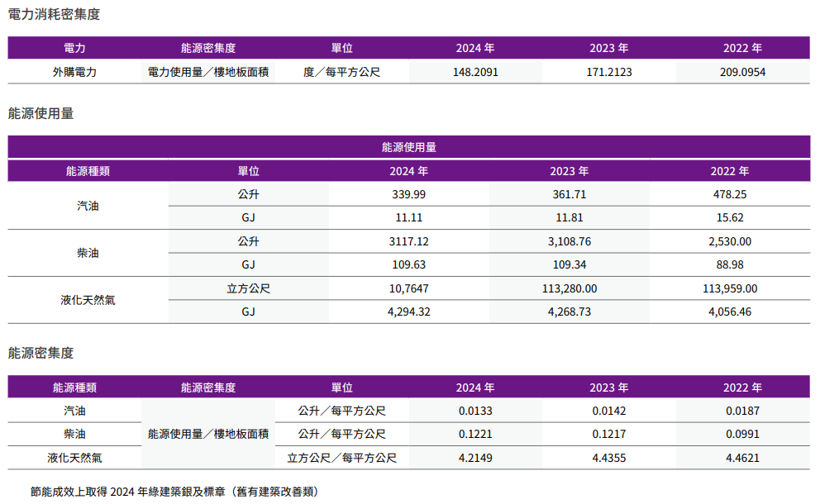Click the 能源種類 header in usage table

(88, 171)
